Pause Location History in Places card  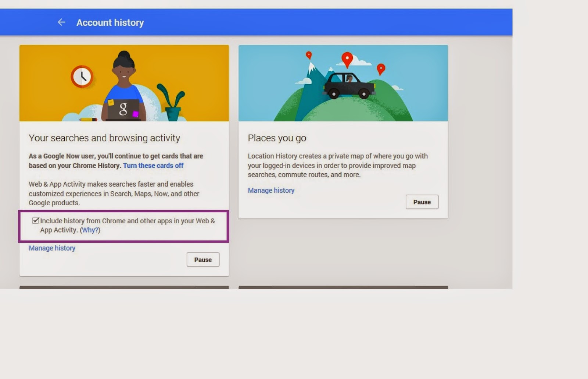(x=422, y=202)
